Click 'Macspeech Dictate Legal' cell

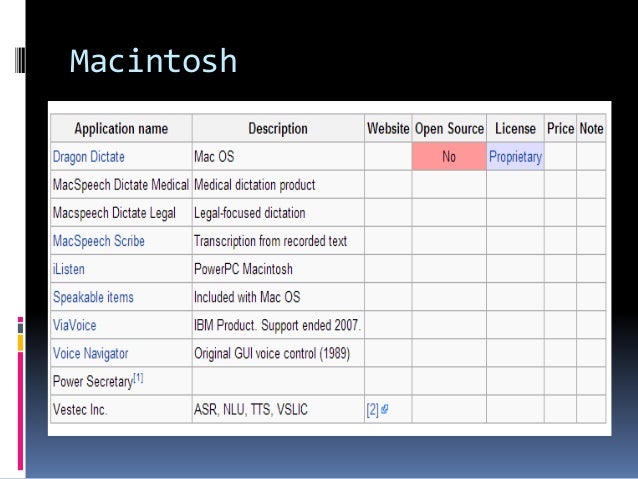pyautogui.click(x=121, y=213)
